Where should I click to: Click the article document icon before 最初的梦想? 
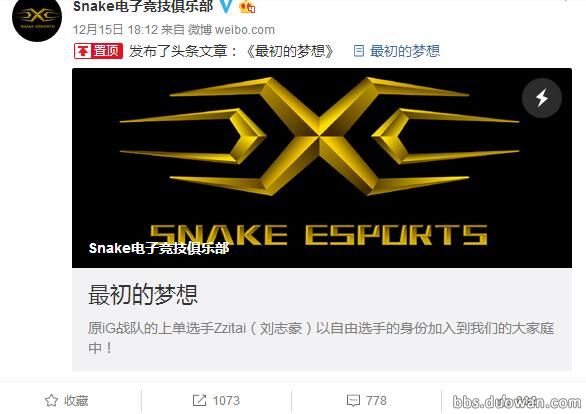pos(358,51)
